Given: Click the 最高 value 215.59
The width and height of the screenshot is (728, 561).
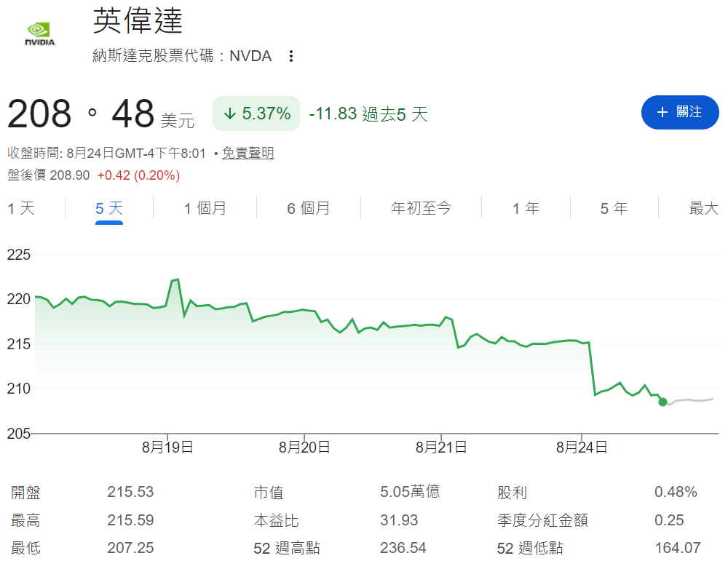Looking at the screenshot, I should (x=130, y=520).
